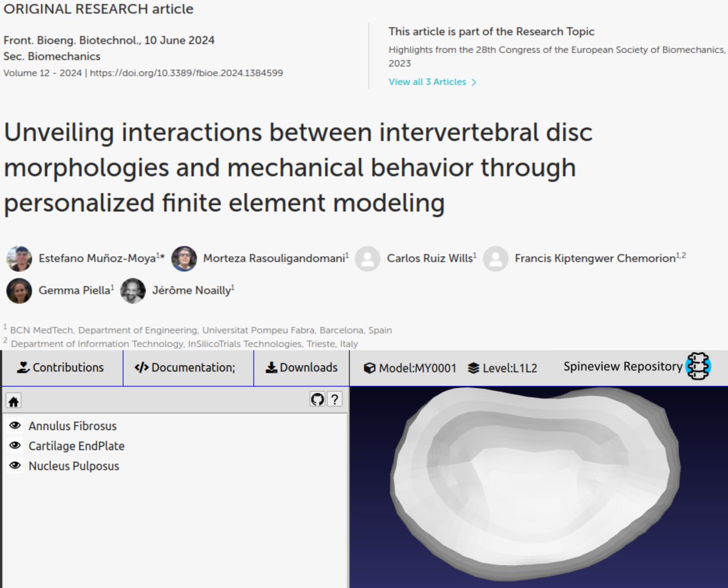Open the Model:MY0001 selector
Screen dimensions: 728x588
(411, 368)
